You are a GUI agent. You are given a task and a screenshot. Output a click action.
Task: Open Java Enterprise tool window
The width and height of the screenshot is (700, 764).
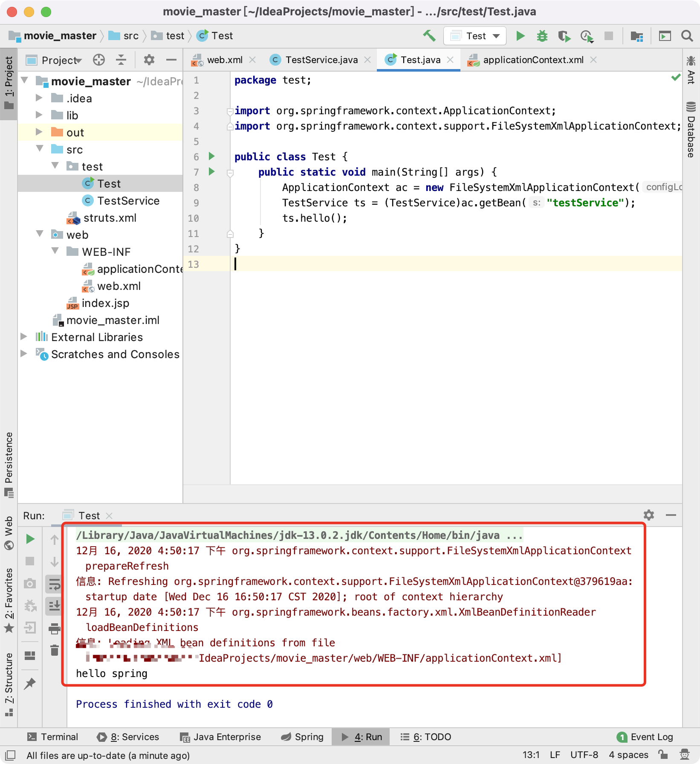pos(220,737)
